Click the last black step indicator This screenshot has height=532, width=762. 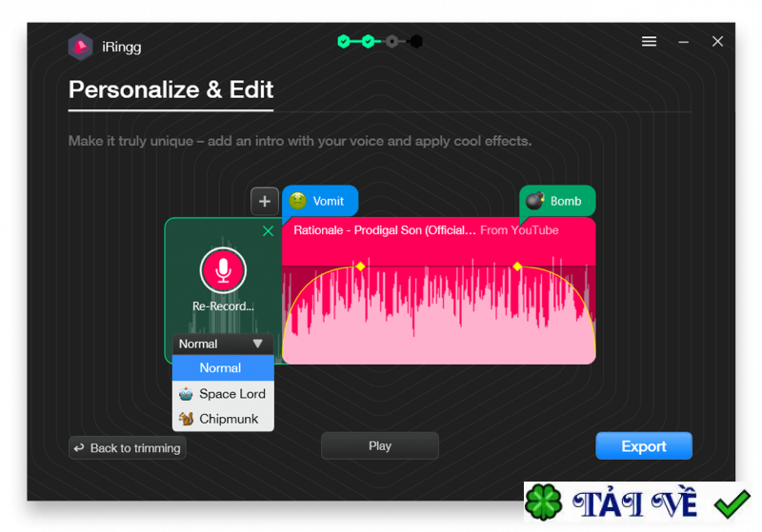point(416,42)
